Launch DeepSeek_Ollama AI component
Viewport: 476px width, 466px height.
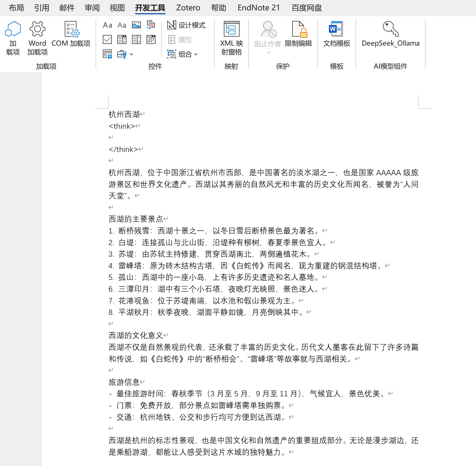pyautogui.click(x=391, y=34)
